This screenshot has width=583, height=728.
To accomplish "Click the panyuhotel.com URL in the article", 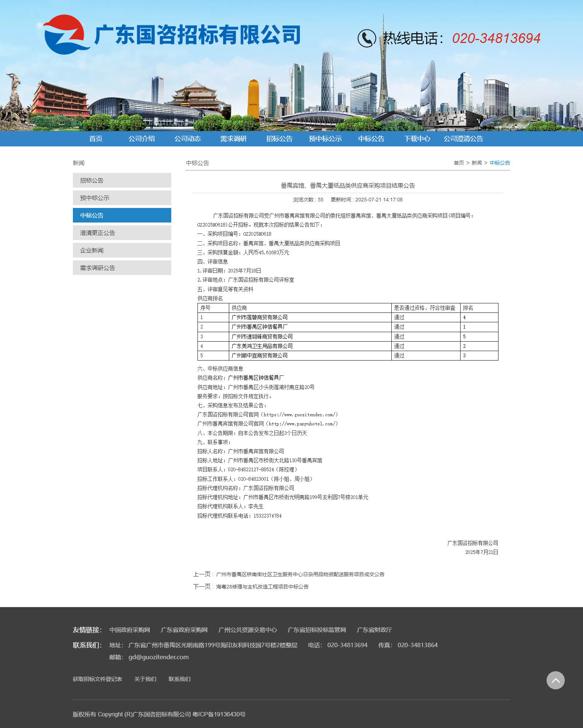I will 301,424.
